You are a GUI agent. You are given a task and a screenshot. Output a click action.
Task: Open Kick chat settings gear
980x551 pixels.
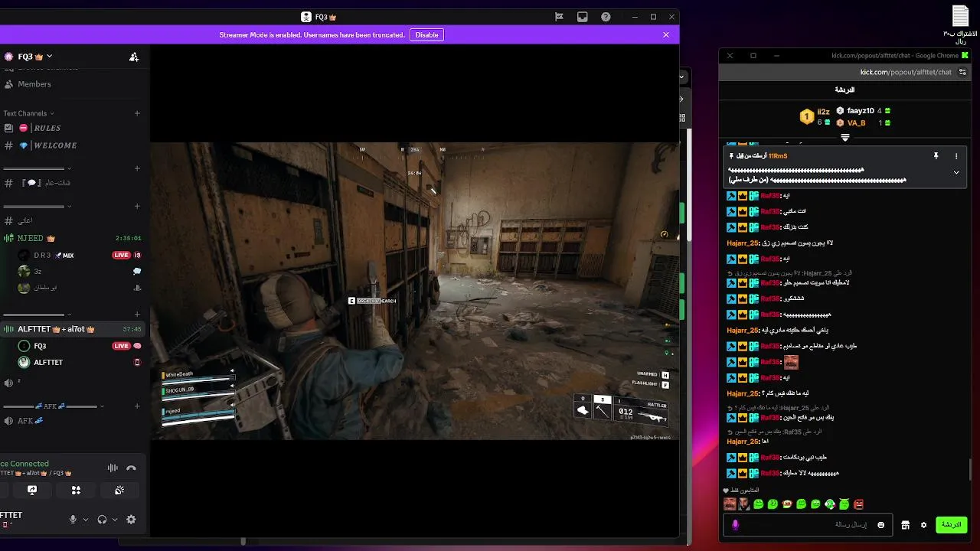pos(923,525)
